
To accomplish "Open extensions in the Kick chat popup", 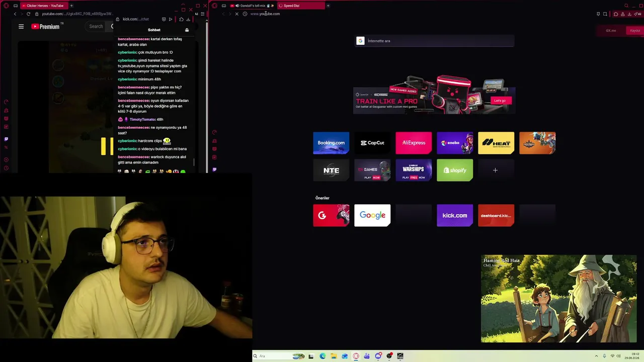I will [x=181, y=20].
